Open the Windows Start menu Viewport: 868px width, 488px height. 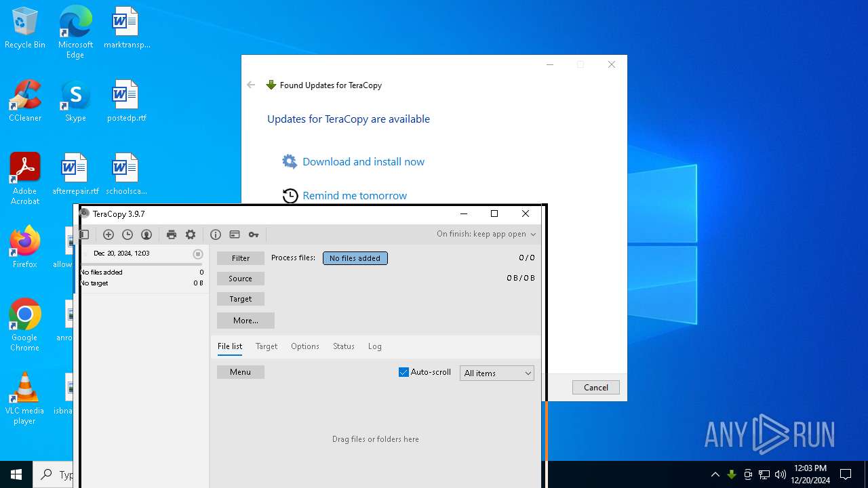16,474
